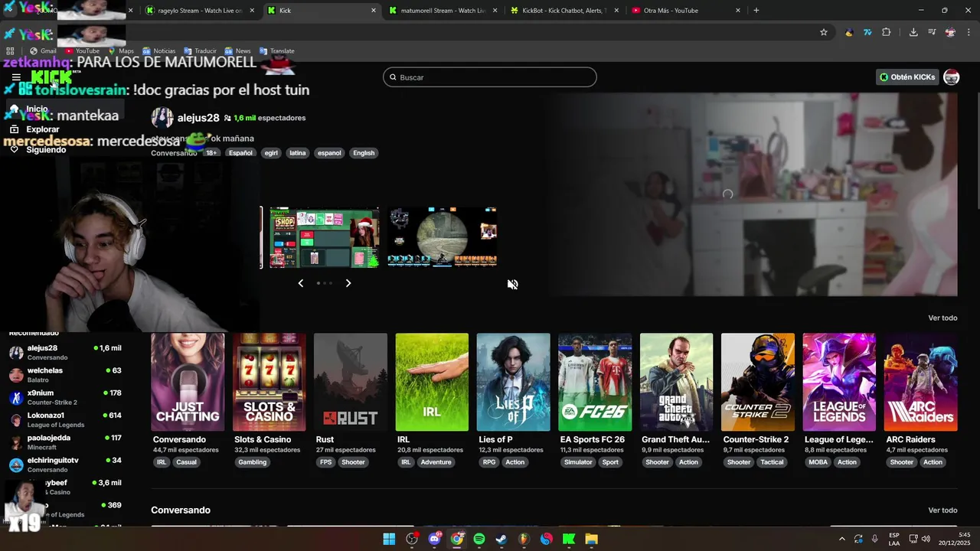Viewport: 980px width, 551px height.
Task: Switch to Otra Más YouTube tab
Action: pyautogui.click(x=686, y=11)
